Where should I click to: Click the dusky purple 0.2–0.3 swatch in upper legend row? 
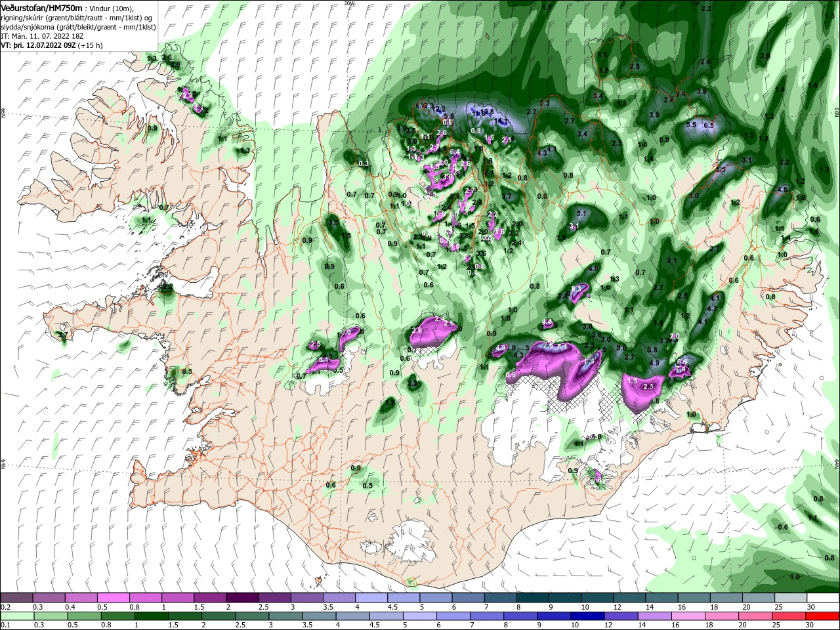[x=16, y=598]
